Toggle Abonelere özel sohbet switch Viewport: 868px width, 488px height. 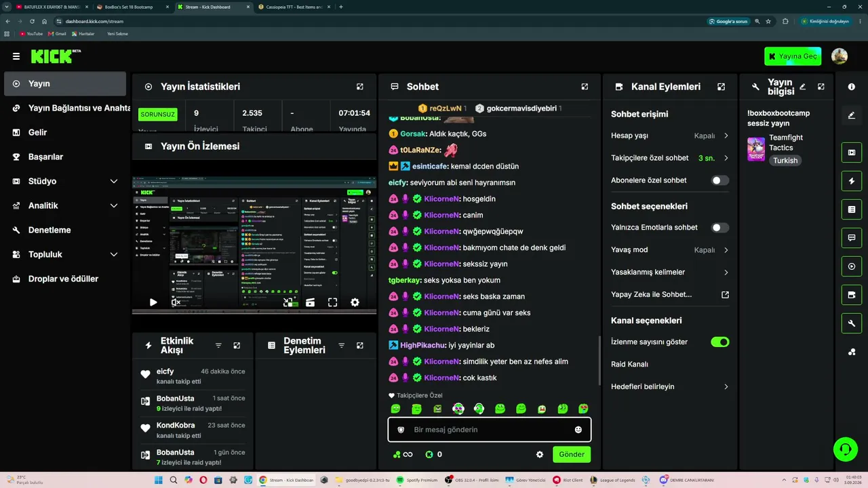[x=720, y=180]
